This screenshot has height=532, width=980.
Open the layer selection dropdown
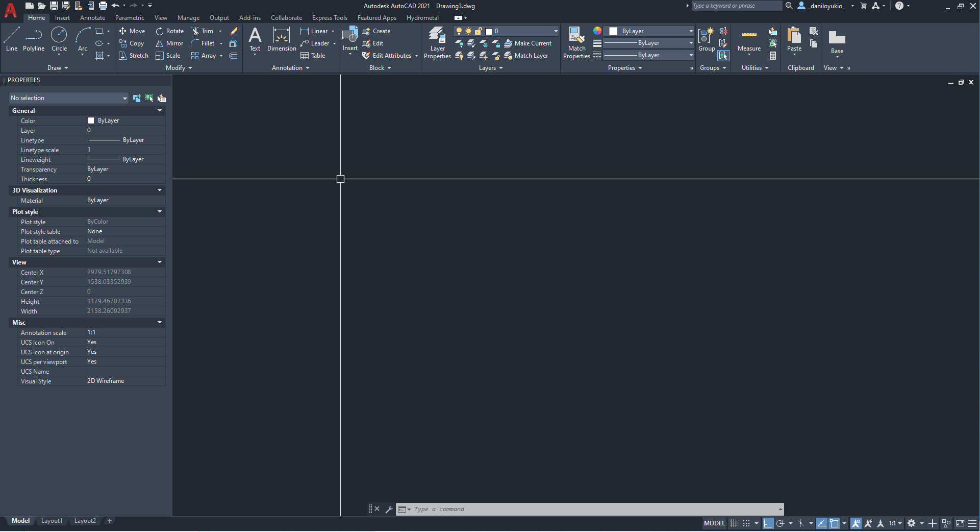[x=554, y=31]
